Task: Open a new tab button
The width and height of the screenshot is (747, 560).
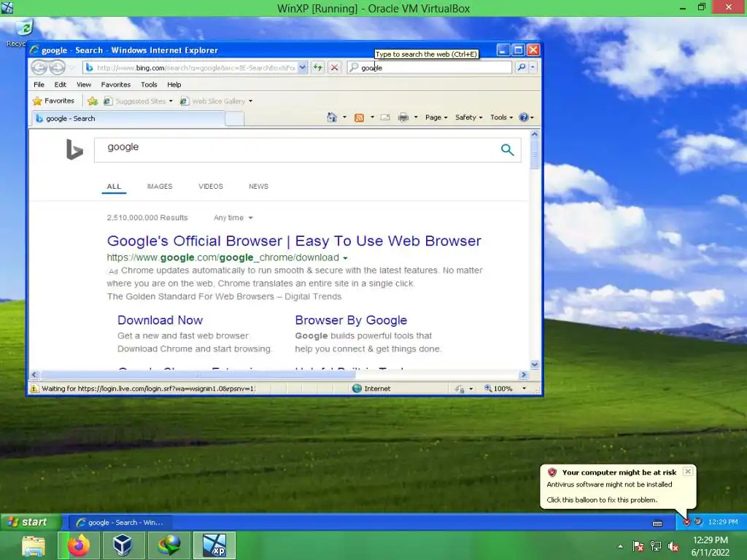Action: coord(234,119)
